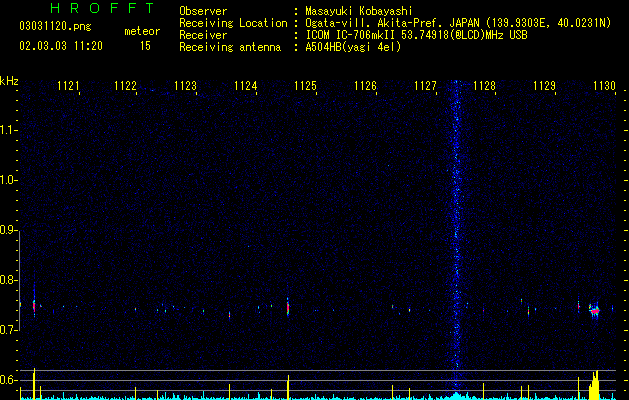
Task: Click the yellow intensity peak near 1130
Action: [594, 385]
